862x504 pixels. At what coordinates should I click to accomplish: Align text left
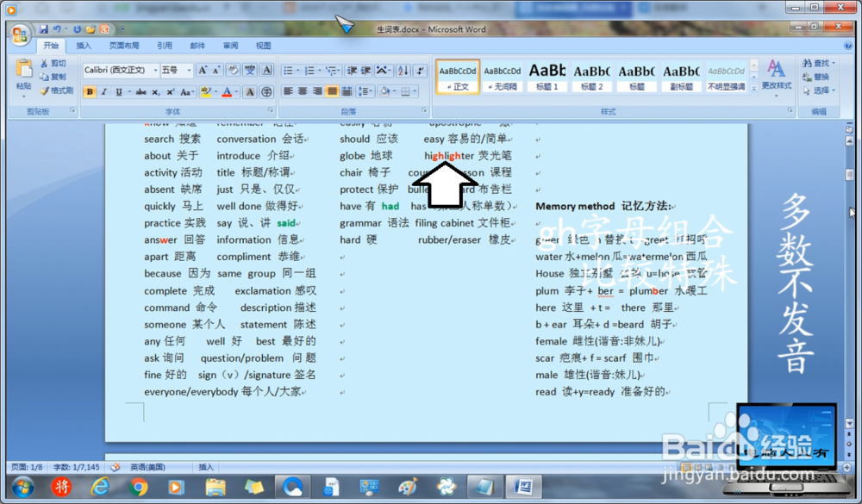click(288, 91)
